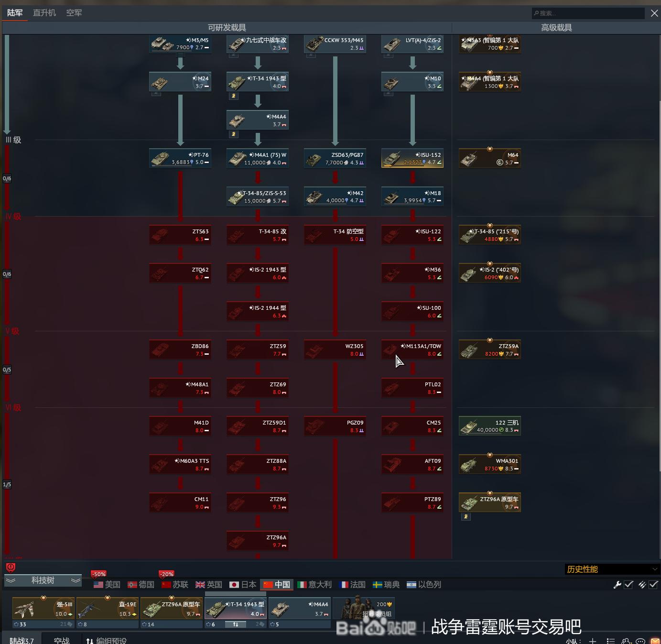
Task: Click the search input field
Action: 588,13
